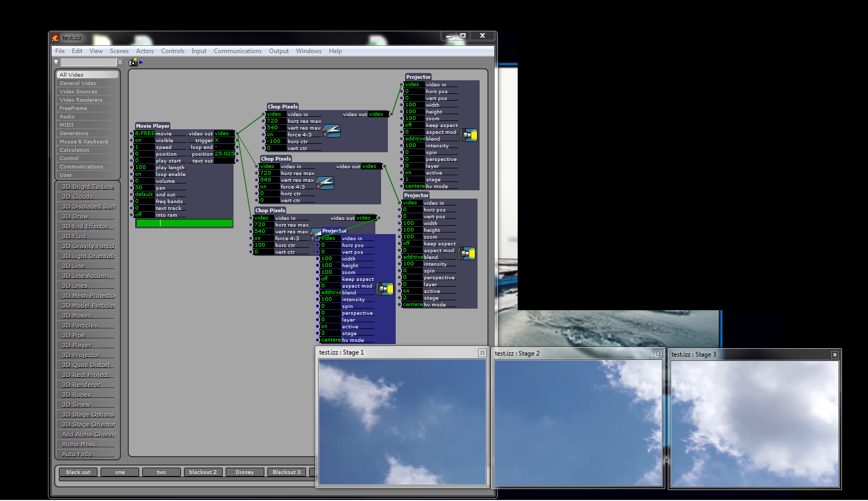The image size is (868, 501).
Task: Click the Movie Player actor title
Action: (x=153, y=126)
